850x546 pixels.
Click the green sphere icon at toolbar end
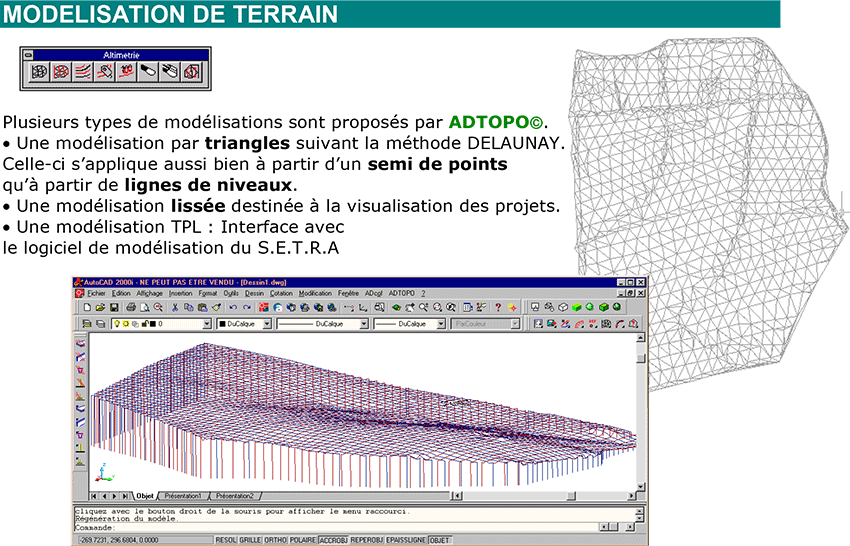616,306
